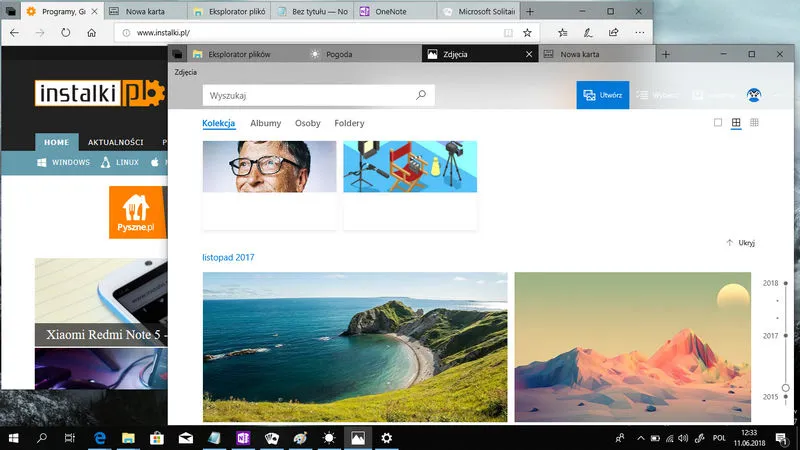Open Edge settings and more menu

(x=640, y=33)
